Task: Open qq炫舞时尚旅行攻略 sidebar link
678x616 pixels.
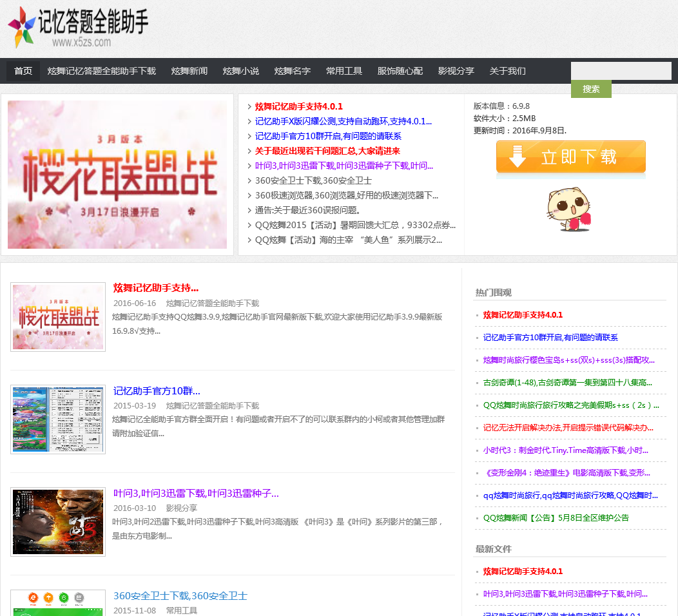Action: (571, 496)
